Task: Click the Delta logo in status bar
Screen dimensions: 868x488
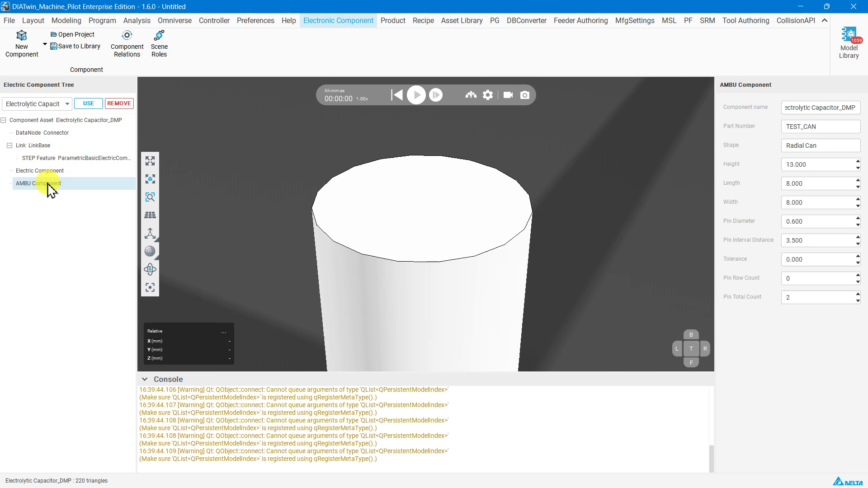Action: [848, 481]
